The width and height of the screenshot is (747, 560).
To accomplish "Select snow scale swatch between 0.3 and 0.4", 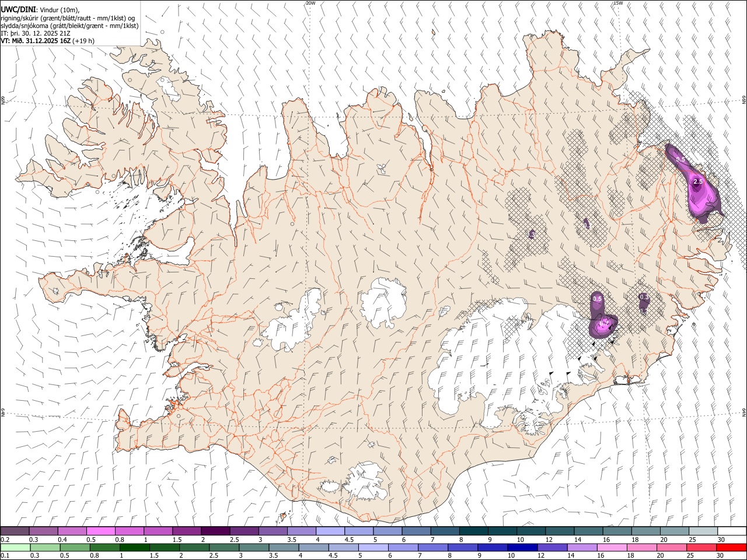I will 43,531.
